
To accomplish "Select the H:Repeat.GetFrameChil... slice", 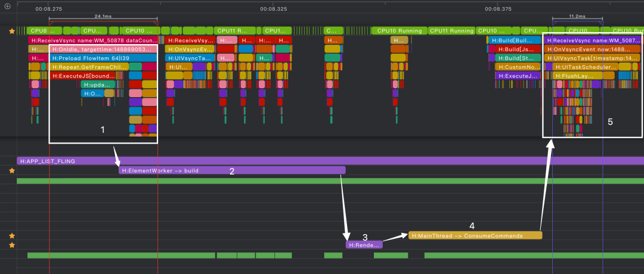I will (x=89, y=67).
